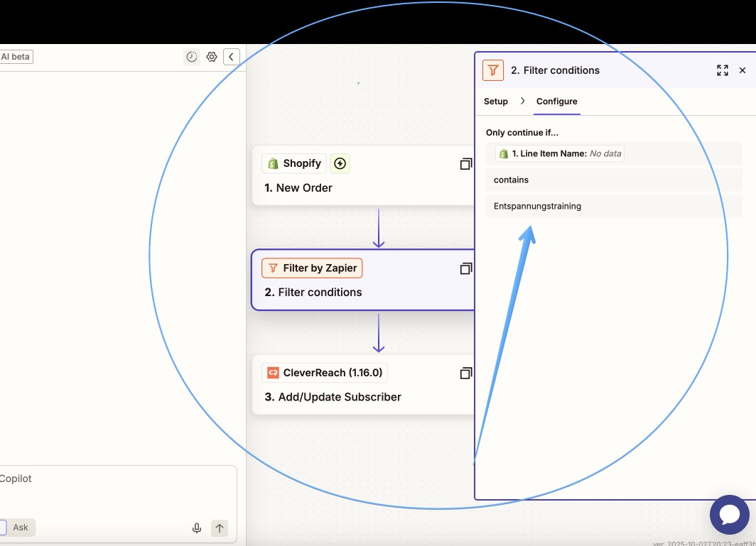Open the chat support bubble
Image resolution: width=756 pixels, height=546 pixels.
coord(730,515)
